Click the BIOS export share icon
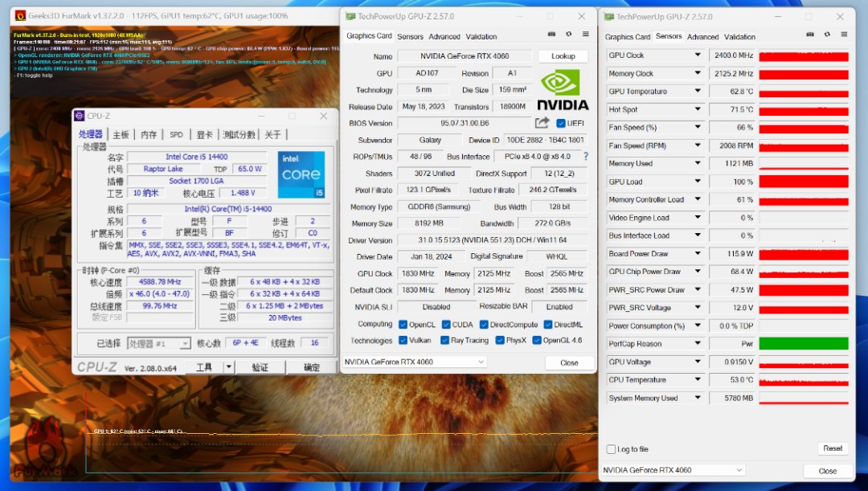 pos(542,123)
